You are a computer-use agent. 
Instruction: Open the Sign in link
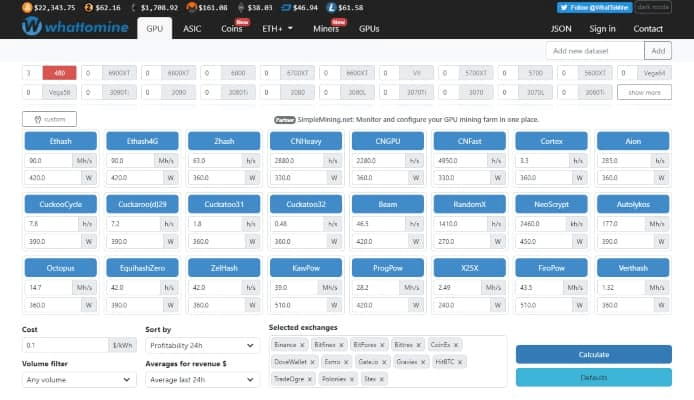[x=602, y=29]
